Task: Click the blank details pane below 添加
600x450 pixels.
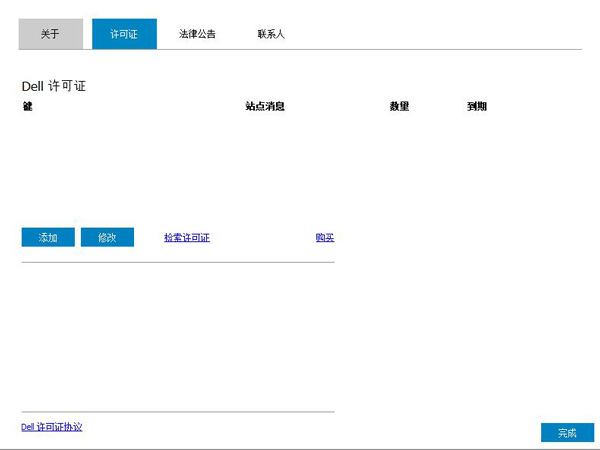Action: 177,335
